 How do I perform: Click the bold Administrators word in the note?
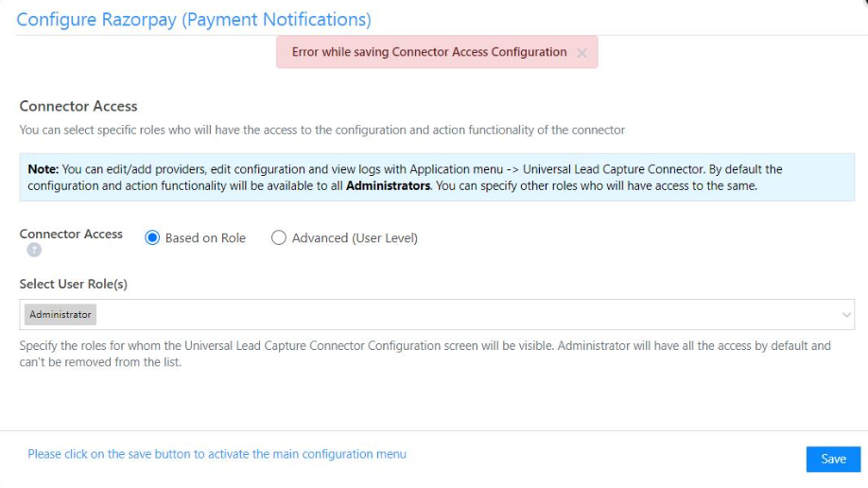pos(388,186)
